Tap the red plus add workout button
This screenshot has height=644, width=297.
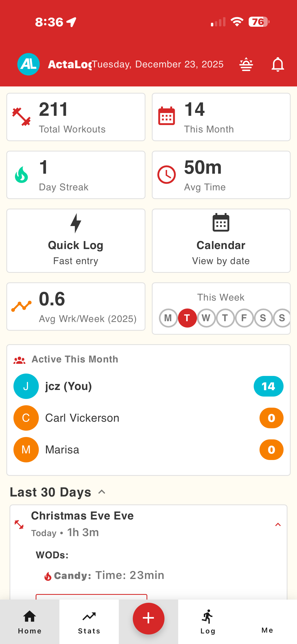[148, 618]
